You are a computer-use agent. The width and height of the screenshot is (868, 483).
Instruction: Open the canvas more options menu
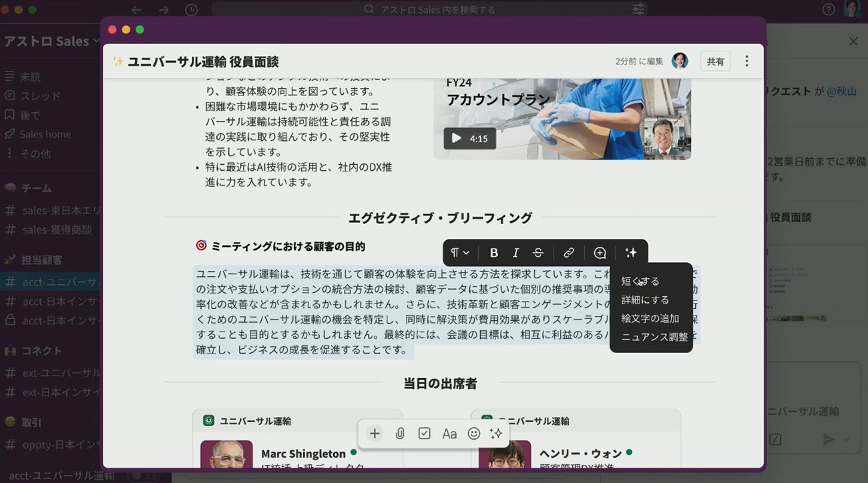[746, 61]
